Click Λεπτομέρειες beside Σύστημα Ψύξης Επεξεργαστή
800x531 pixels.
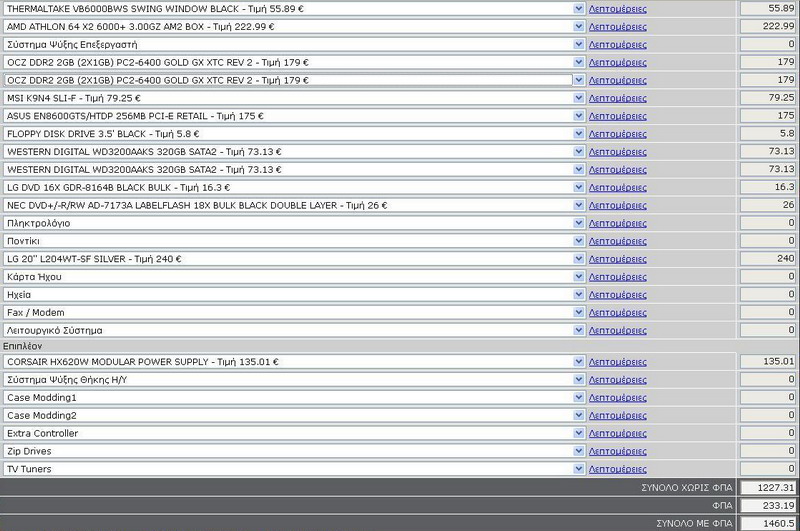pyautogui.click(x=617, y=44)
